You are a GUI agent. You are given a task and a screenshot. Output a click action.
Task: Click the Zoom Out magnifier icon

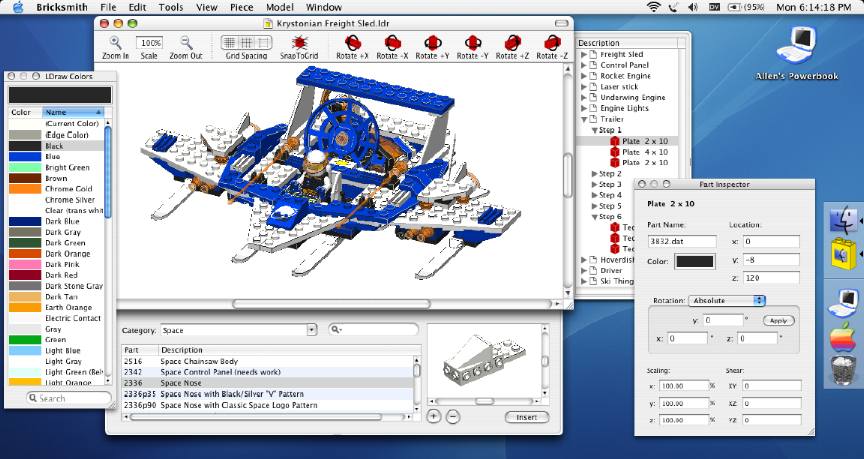(x=185, y=43)
